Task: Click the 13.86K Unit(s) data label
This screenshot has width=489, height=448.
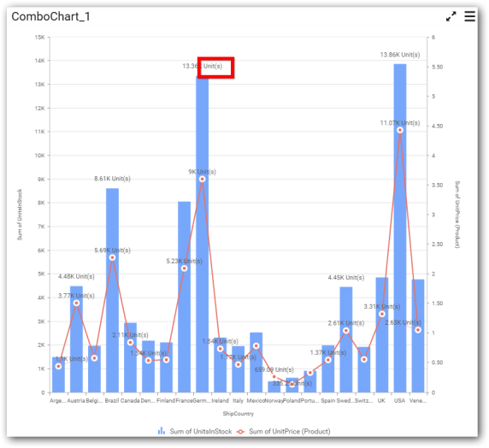Action: 400,55
